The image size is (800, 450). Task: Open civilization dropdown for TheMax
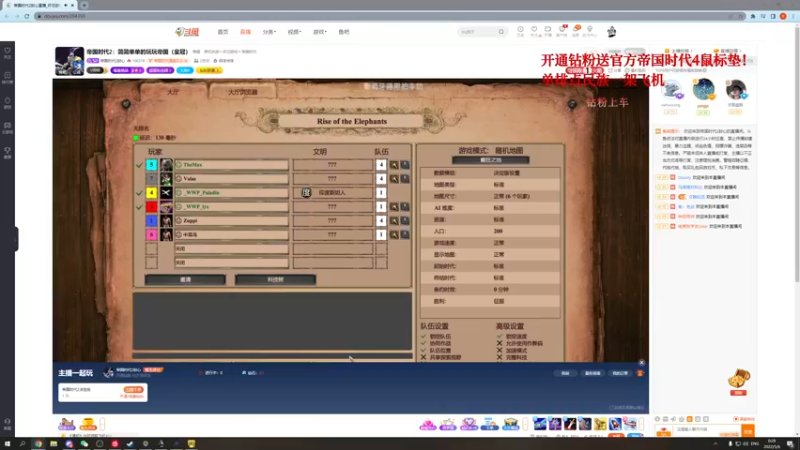point(333,165)
